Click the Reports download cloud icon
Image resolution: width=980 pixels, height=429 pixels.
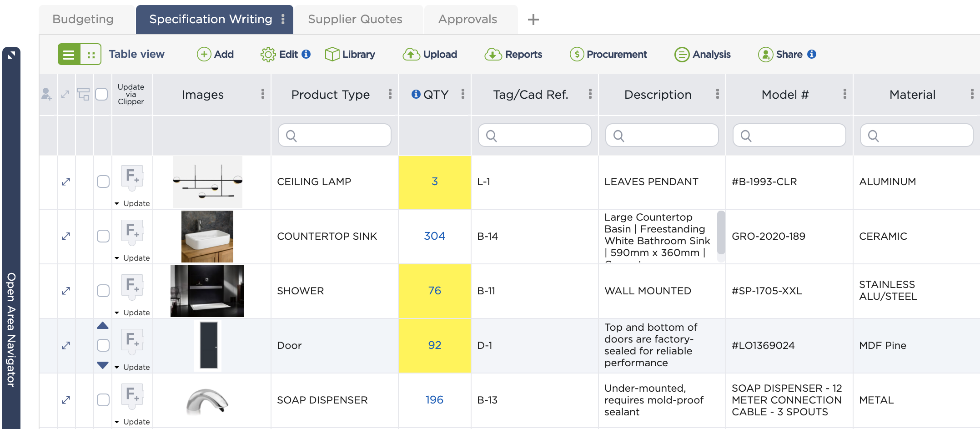(493, 54)
